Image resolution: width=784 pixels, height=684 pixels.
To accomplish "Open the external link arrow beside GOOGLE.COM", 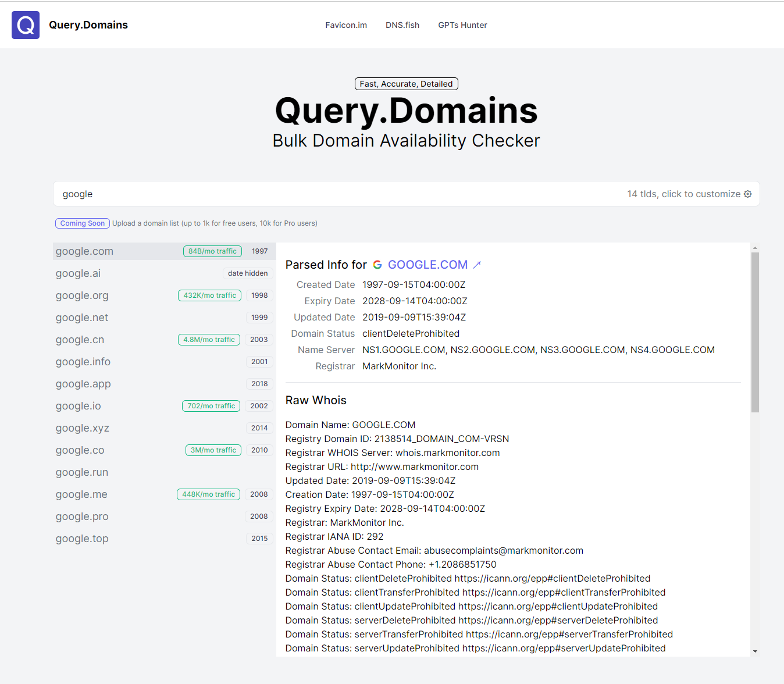I will [x=477, y=265].
